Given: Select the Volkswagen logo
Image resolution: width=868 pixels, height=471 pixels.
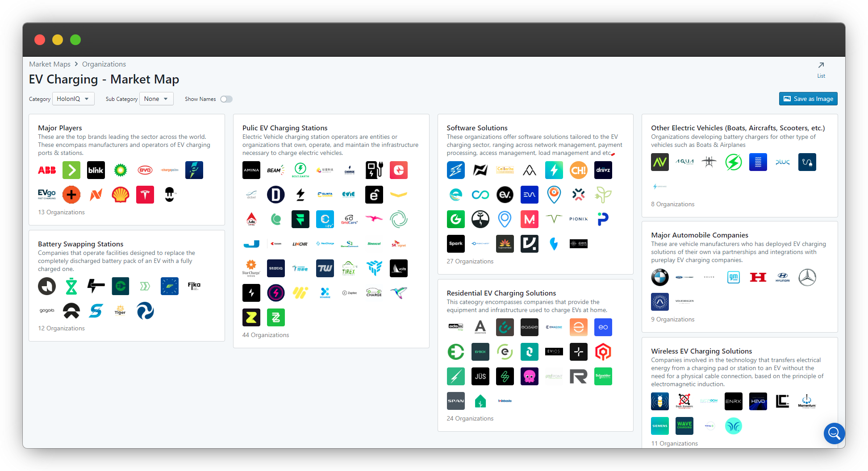Looking at the screenshot, I should [684, 302].
